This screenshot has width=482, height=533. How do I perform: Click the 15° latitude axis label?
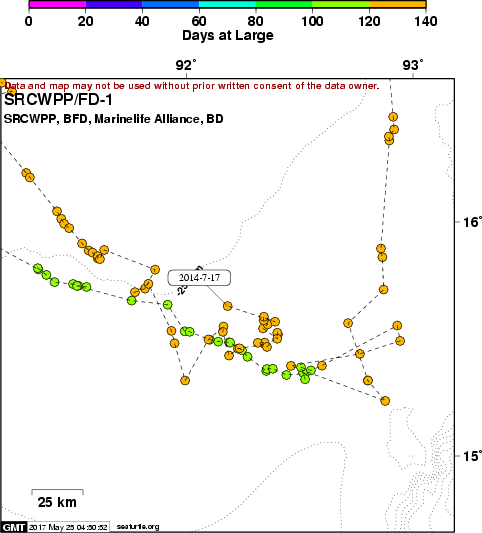click(x=472, y=456)
